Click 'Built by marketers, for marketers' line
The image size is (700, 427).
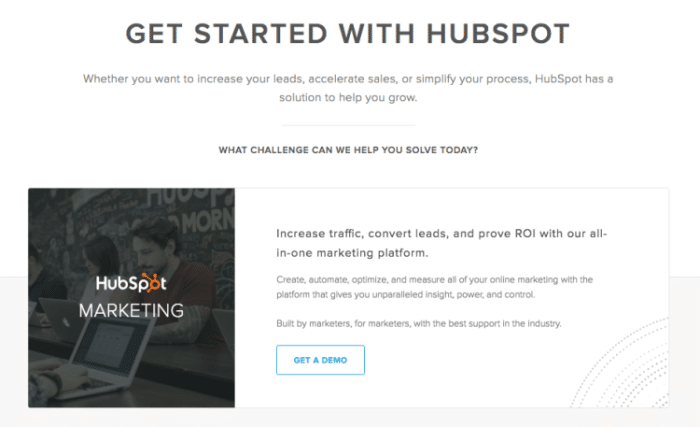click(x=418, y=323)
